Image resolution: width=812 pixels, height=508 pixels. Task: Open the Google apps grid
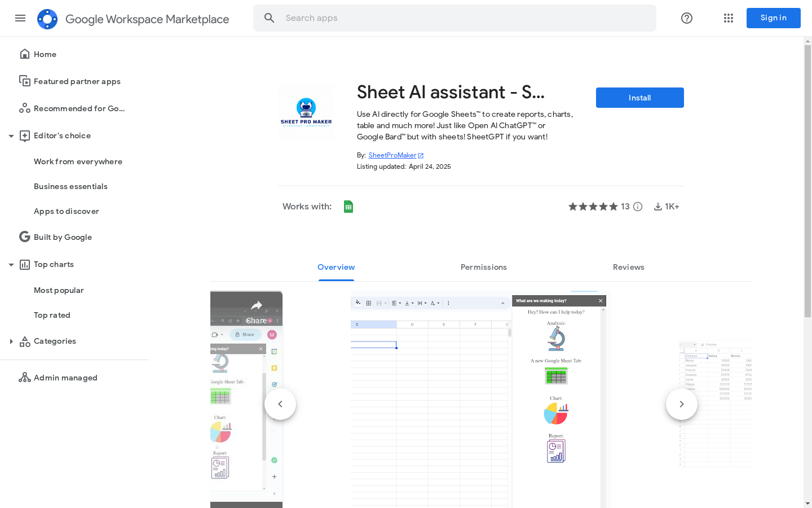[729, 18]
